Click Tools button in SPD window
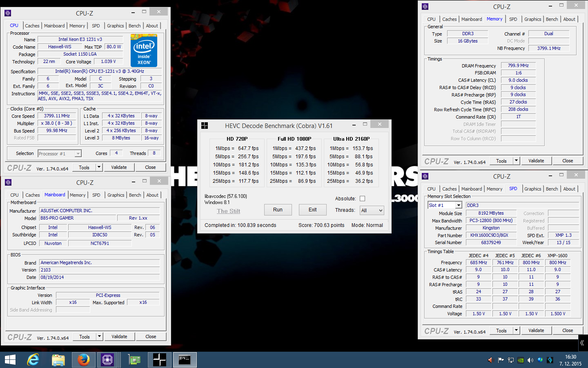The height and width of the screenshot is (368, 588). click(501, 330)
